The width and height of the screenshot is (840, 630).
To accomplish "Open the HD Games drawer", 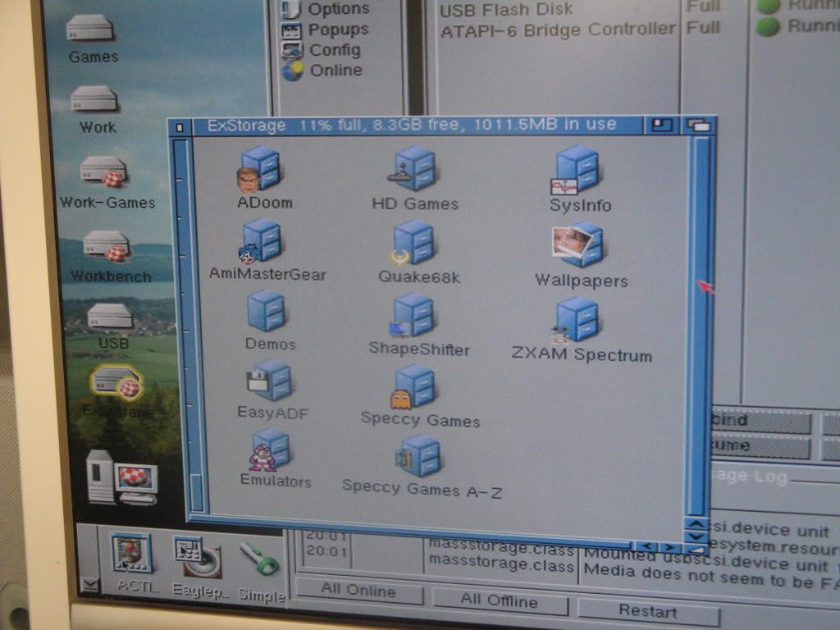I will tap(416, 171).
